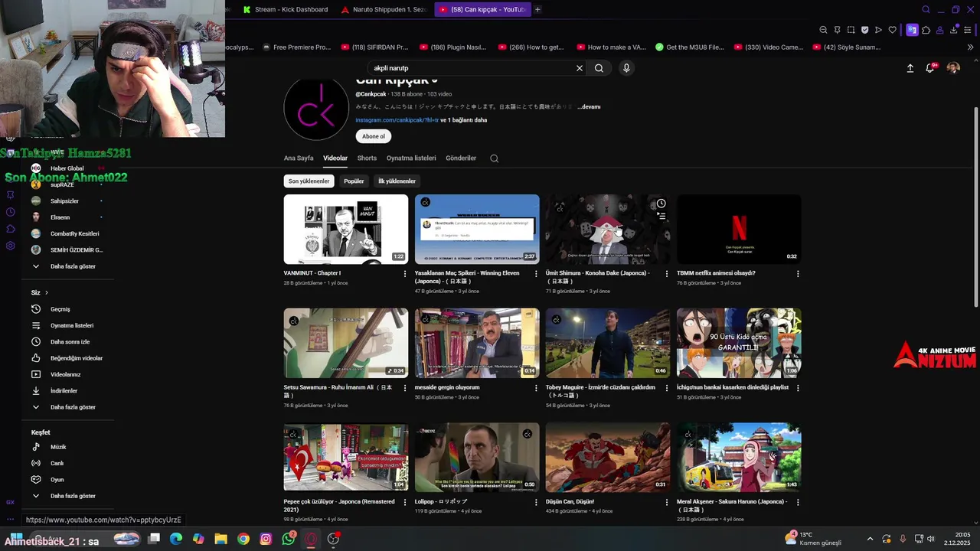Click the Opera send/flow arrow icon
The width and height of the screenshot is (980, 551).
(878, 30)
